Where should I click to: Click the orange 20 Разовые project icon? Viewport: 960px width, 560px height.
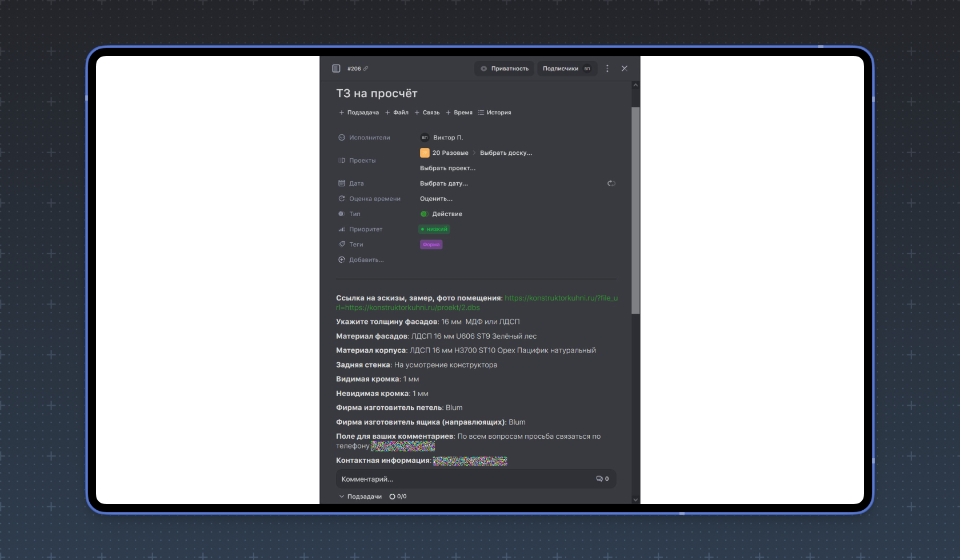(425, 153)
